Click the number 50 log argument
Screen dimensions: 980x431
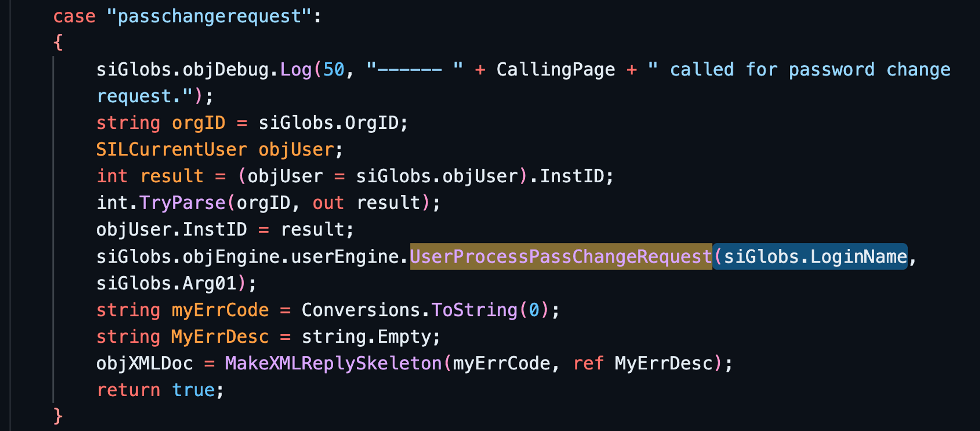[x=334, y=70]
